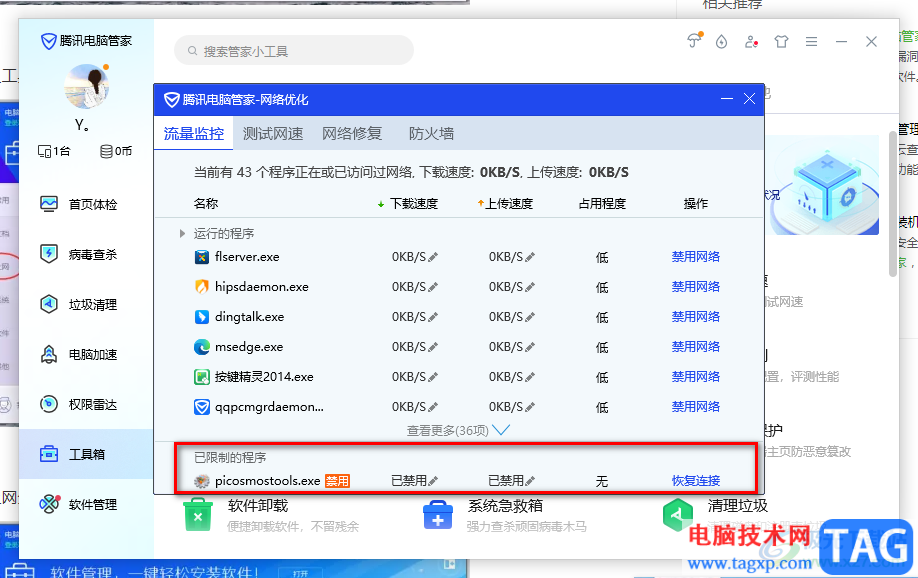Viewport: 918px width, 578px height.
Task: Select msedge.exe process row
Action: coord(459,346)
